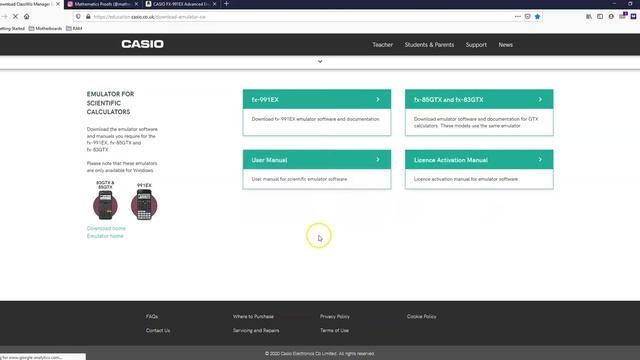The width and height of the screenshot is (640, 360).
Task: Open a new browser tab
Action: click(226, 4)
